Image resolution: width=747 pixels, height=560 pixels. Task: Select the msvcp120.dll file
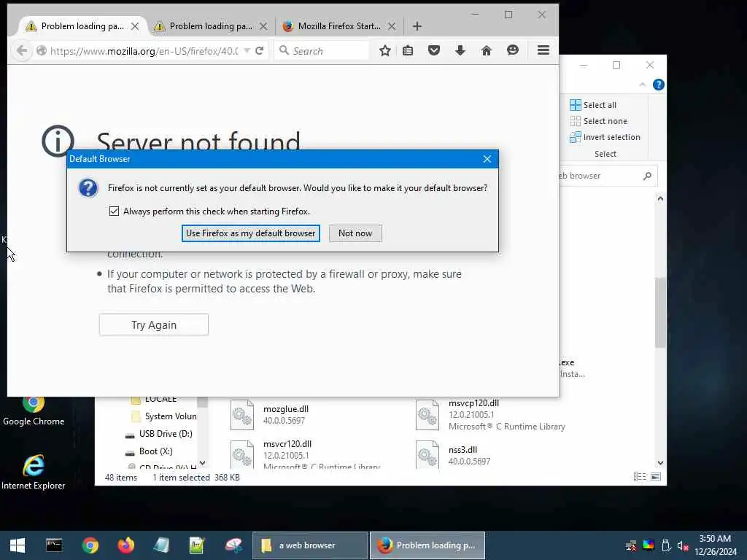491,414
